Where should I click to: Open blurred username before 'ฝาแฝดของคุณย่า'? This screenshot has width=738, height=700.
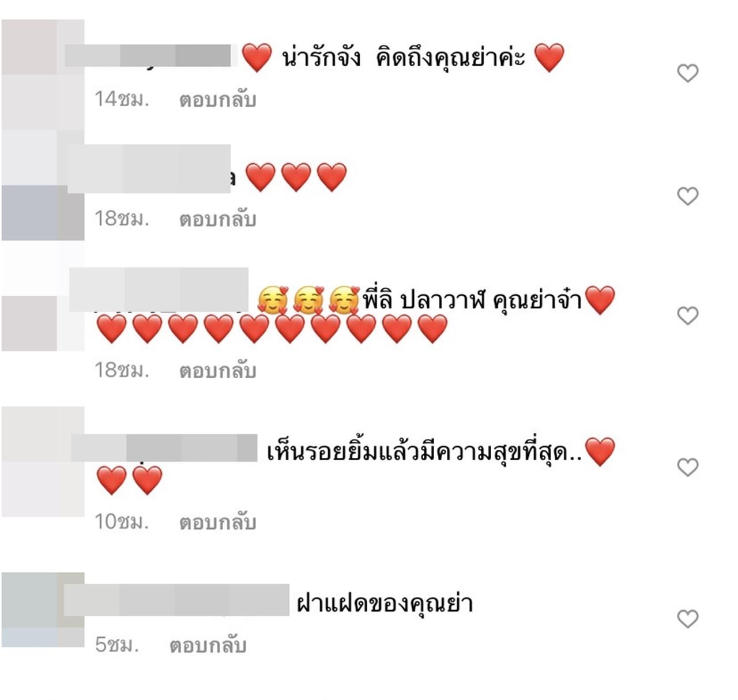click(176, 600)
